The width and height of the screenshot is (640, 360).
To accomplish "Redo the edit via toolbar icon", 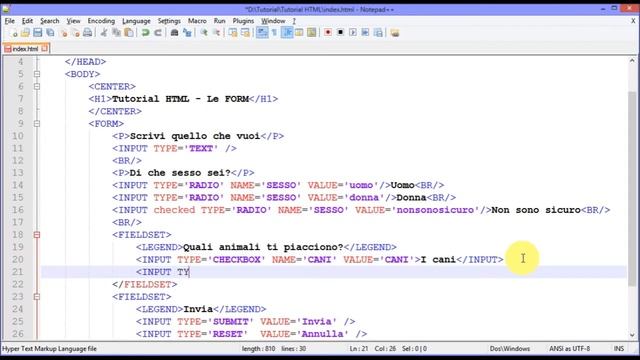I will (x=158, y=33).
